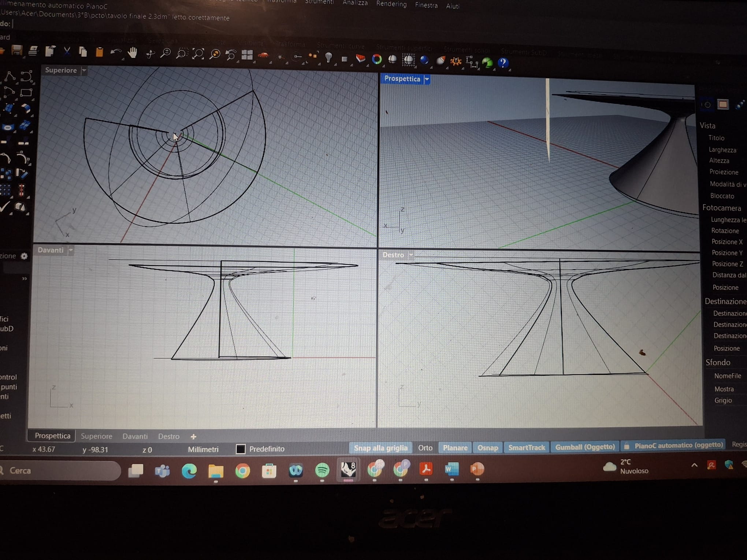This screenshot has width=747, height=560.
Task: Toggle SmartTrack
Action: click(x=527, y=447)
